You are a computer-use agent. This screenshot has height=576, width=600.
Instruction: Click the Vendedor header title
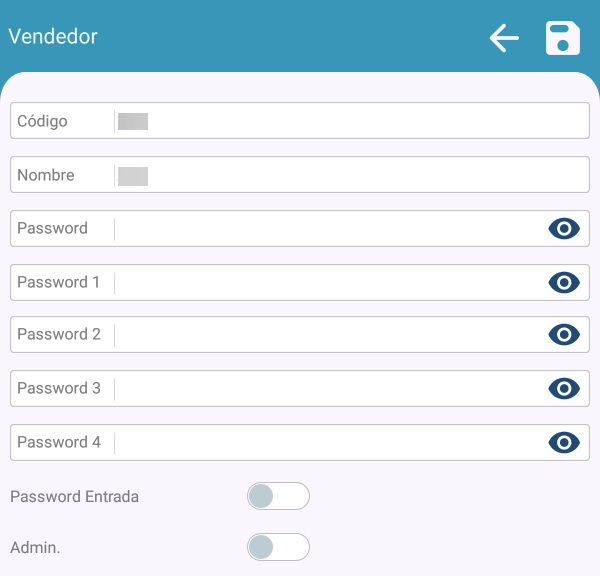tap(53, 37)
